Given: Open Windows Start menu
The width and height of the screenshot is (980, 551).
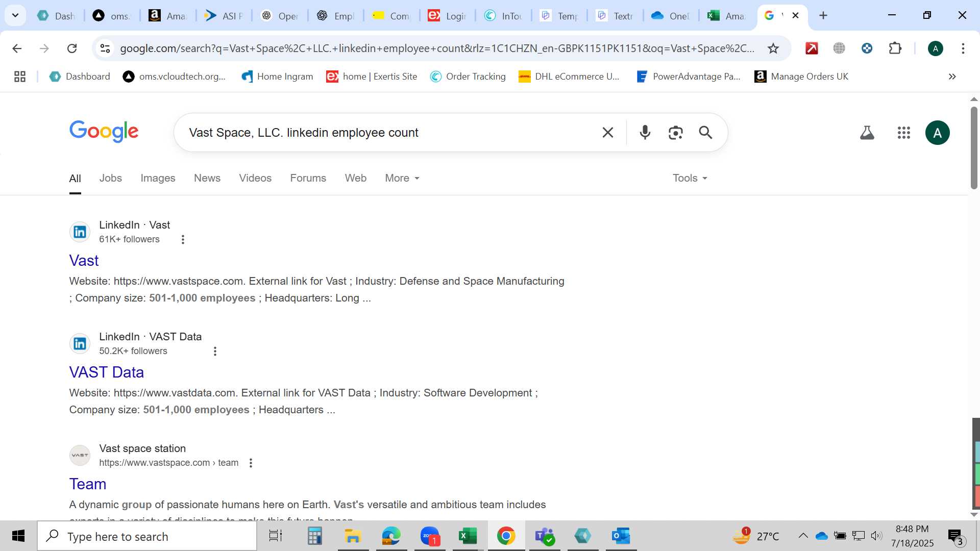Looking at the screenshot, I should tap(18, 536).
